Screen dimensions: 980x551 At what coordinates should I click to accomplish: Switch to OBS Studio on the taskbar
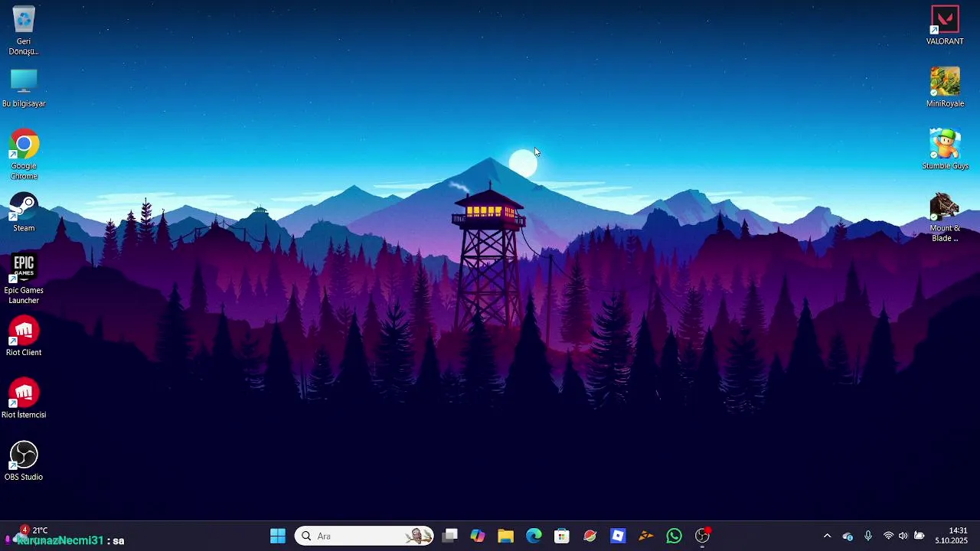(702, 536)
